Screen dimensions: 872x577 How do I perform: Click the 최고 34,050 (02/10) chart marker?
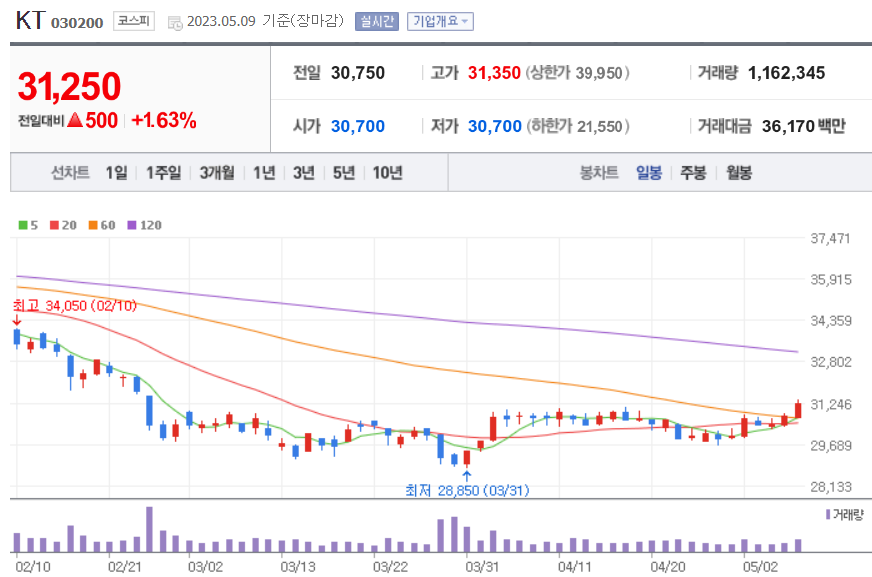tap(75, 306)
